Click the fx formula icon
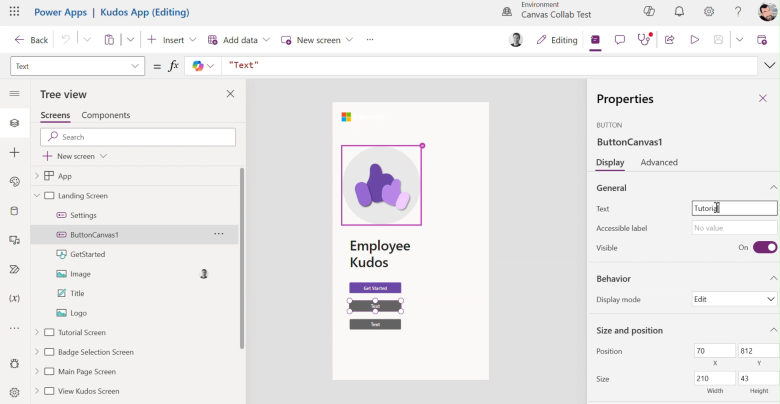Screen dimensions: 780x404 173,66
